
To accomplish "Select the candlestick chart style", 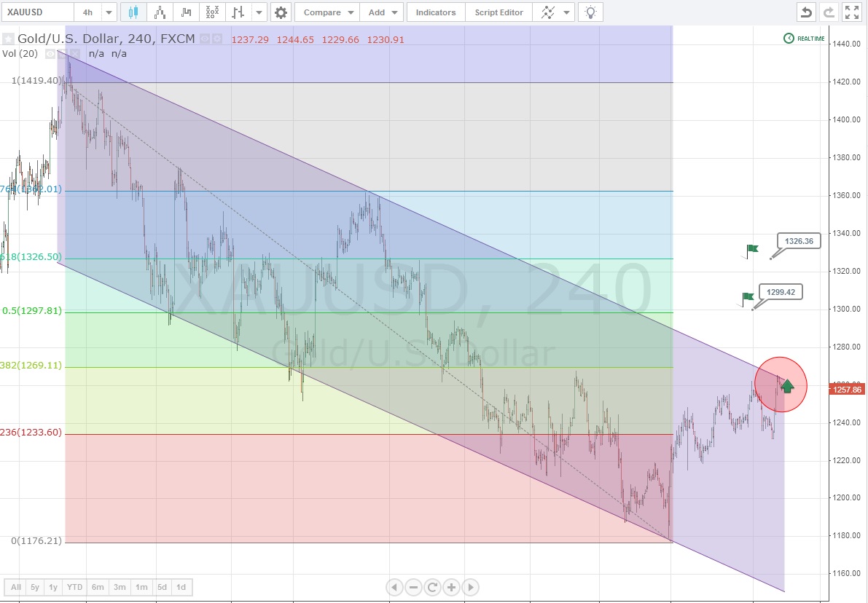I will click(x=133, y=12).
